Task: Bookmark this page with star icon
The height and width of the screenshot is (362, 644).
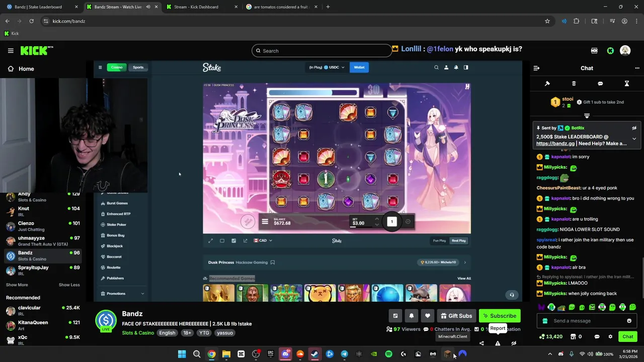Action: pos(547,21)
